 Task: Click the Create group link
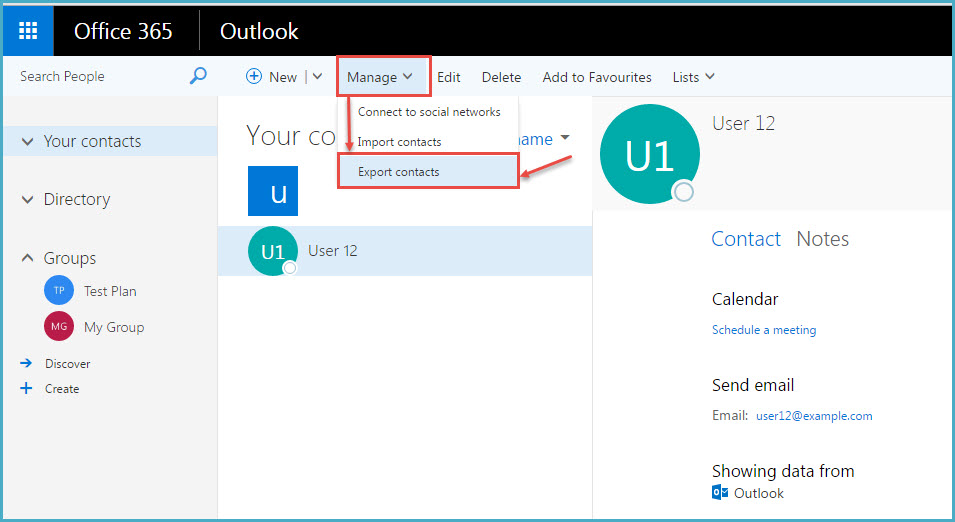pyautogui.click(x=62, y=389)
